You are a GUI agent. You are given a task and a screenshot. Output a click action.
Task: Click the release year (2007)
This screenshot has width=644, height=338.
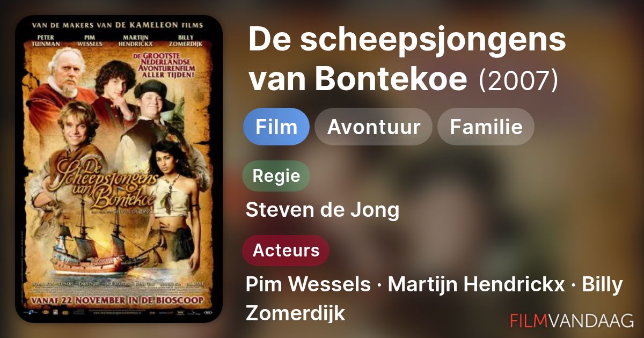(x=518, y=80)
